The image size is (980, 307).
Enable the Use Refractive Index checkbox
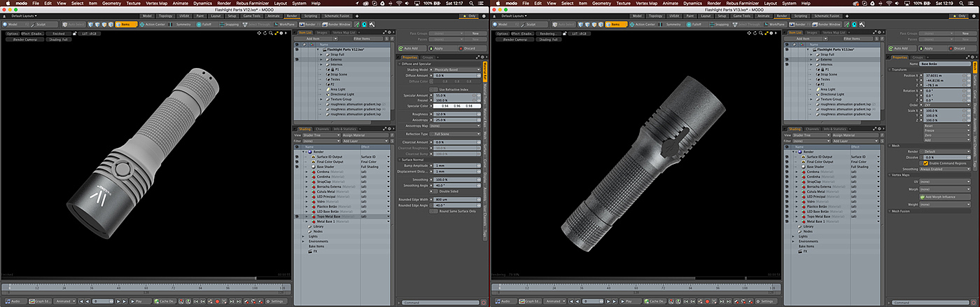pos(435,90)
